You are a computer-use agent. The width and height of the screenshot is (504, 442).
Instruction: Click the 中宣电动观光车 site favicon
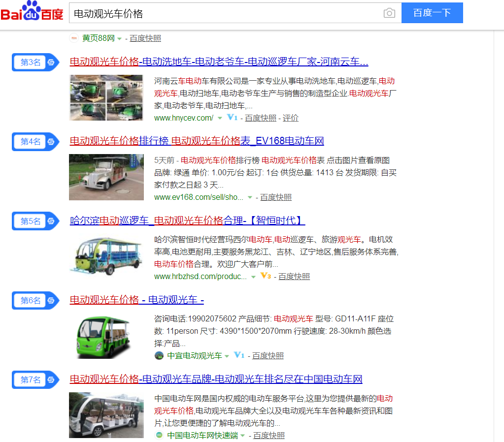[159, 356]
